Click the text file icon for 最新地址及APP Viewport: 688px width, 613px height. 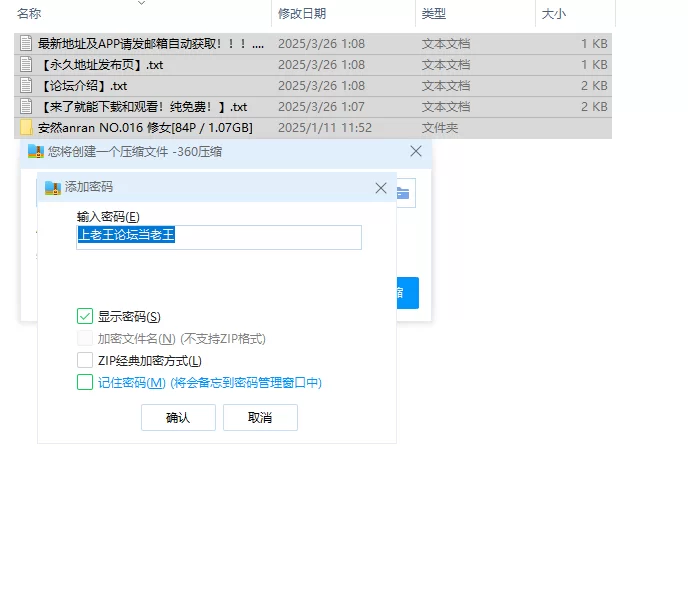pyautogui.click(x=26, y=44)
